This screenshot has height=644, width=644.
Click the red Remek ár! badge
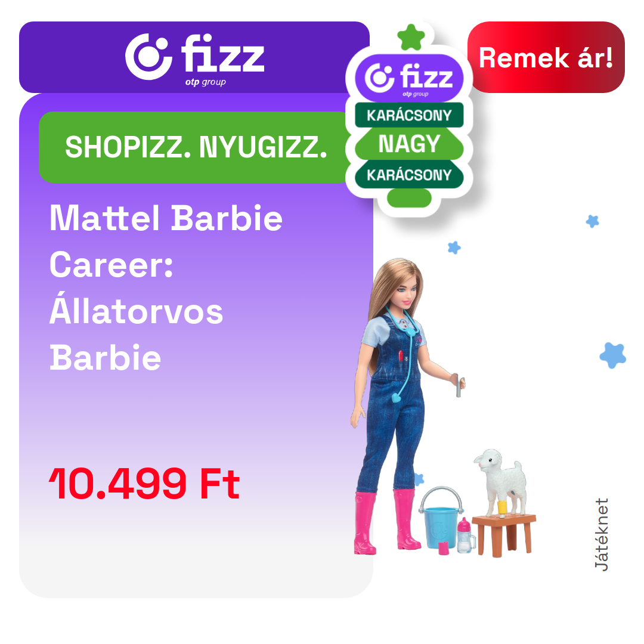tap(546, 57)
